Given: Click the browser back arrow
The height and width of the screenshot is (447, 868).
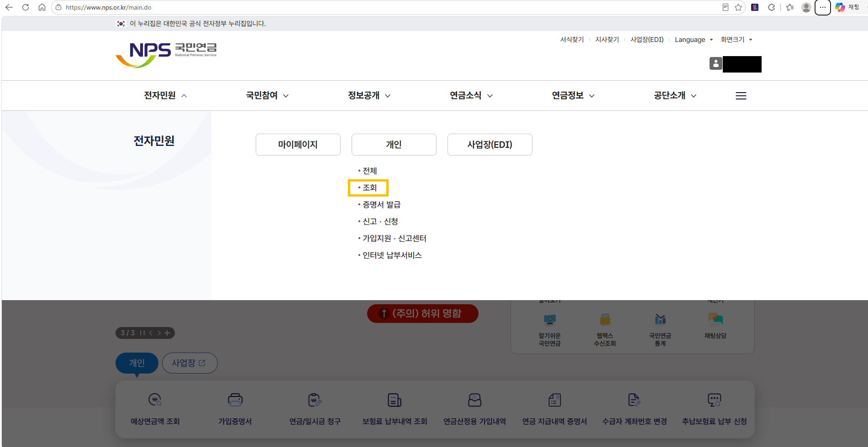Looking at the screenshot, I should pyautogui.click(x=9, y=7).
